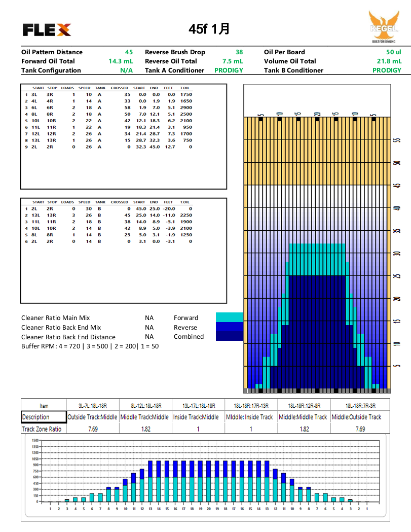This screenshot has width=411, height=532.
Task: Select the Forward Oil Total 14.3 mL value
Action: pos(121,61)
